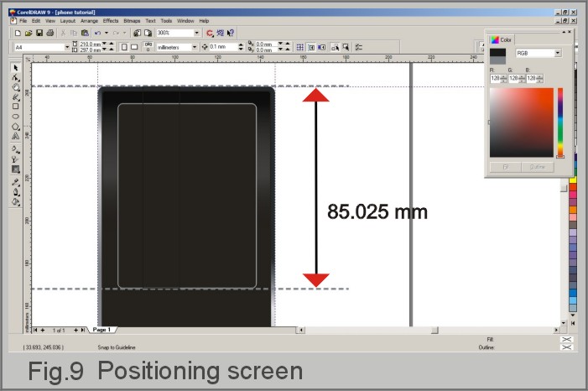Image resolution: width=588 pixels, height=391 pixels.
Task: Click the Paste clipboard icon
Action: pos(85,33)
